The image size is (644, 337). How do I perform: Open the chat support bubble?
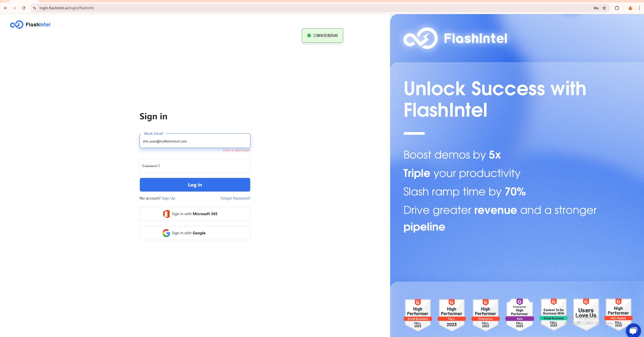coord(633,330)
